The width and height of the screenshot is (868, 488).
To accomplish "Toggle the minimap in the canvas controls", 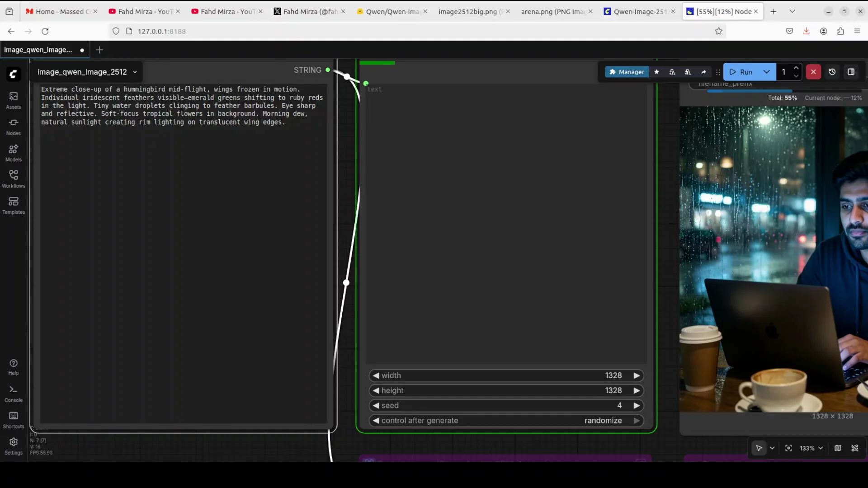I will 838,448.
